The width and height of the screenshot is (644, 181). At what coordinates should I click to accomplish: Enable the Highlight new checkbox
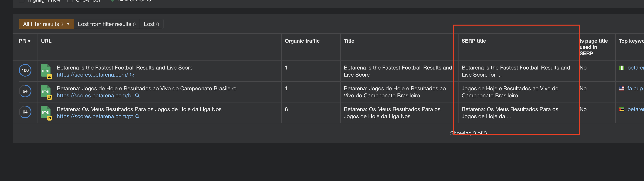tap(21, 1)
